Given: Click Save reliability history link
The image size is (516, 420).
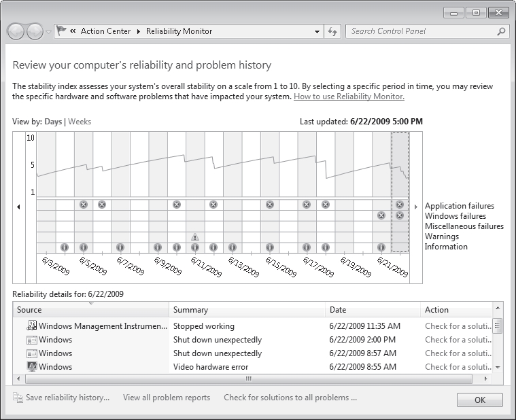Looking at the screenshot, I should pos(67,398).
